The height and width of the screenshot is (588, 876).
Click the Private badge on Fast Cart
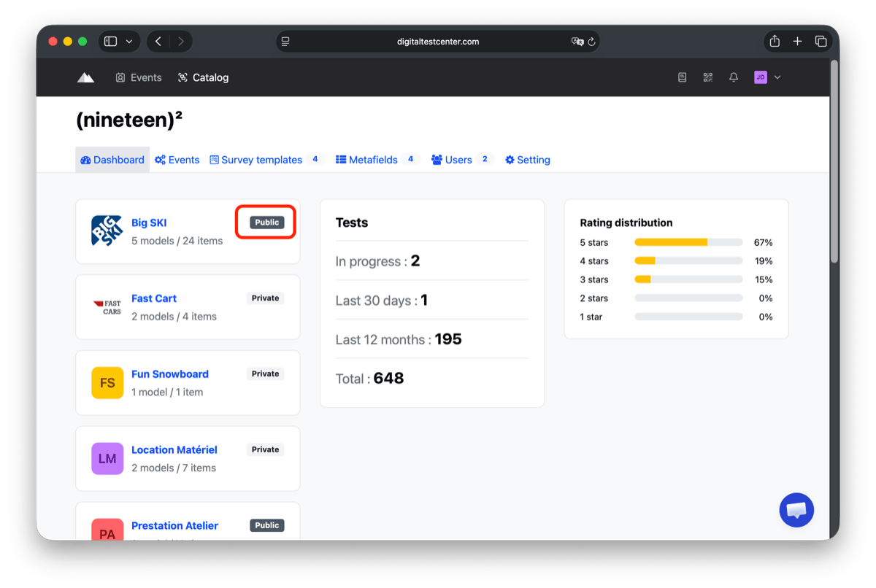tap(266, 298)
